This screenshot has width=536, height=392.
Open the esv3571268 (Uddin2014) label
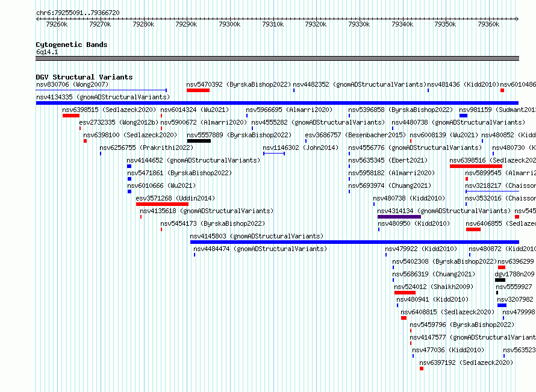tap(175, 198)
